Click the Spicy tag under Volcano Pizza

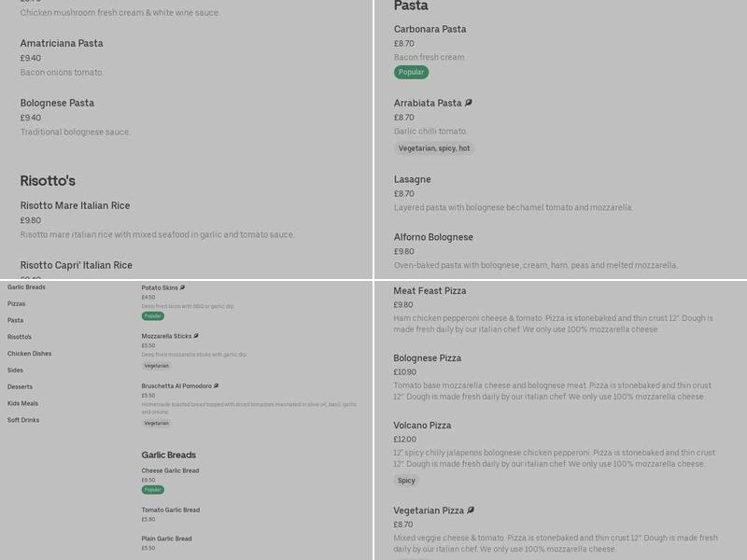pyautogui.click(x=406, y=481)
